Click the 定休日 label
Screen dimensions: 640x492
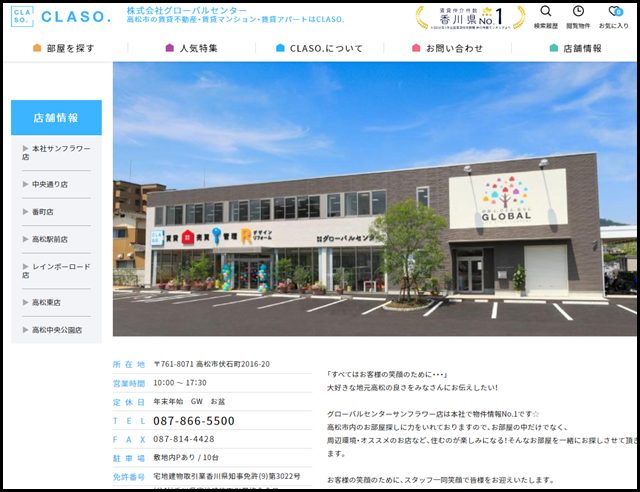(129, 402)
